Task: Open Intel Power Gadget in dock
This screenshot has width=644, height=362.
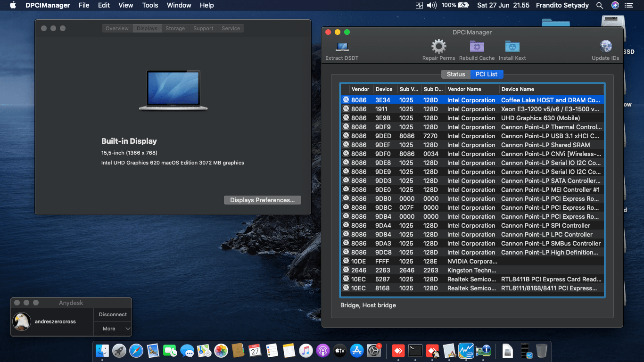Action: click(466, 351)
